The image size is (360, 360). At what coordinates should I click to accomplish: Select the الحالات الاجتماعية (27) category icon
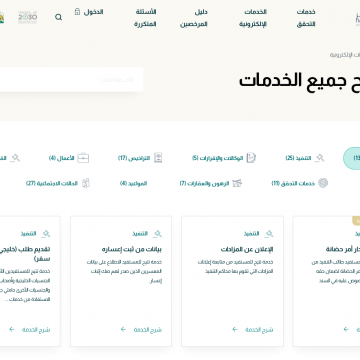[86, 183]
